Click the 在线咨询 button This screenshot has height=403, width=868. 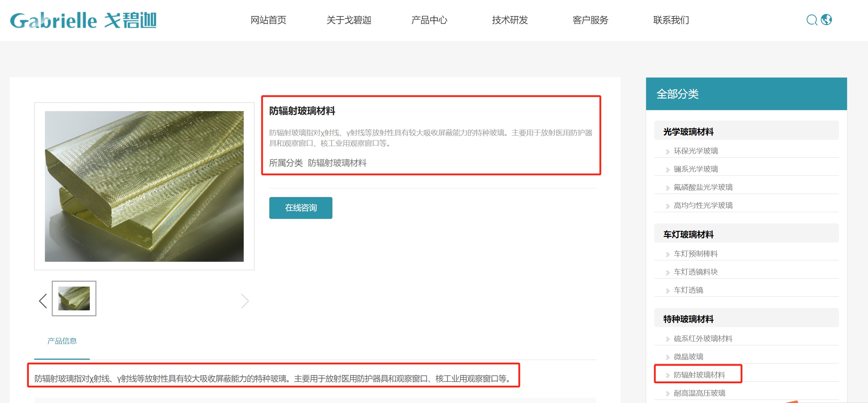tap(301, 208)
